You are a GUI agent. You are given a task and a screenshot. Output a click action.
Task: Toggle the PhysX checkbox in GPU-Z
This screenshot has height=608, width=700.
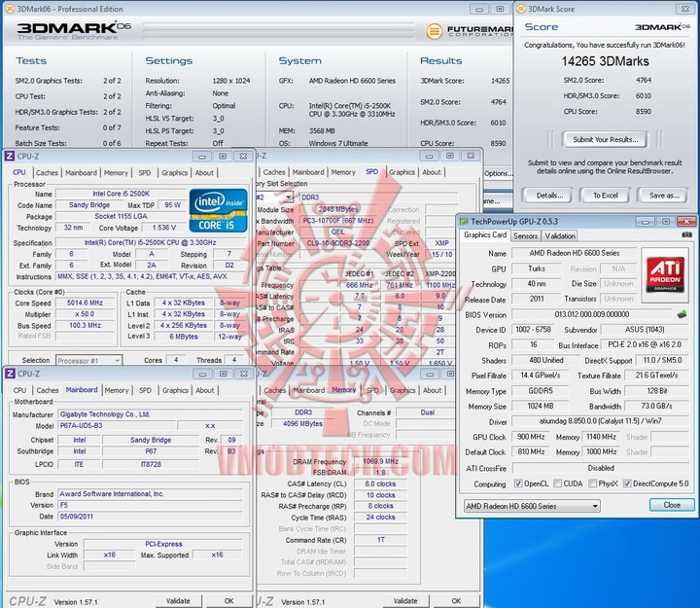point(592,483)
